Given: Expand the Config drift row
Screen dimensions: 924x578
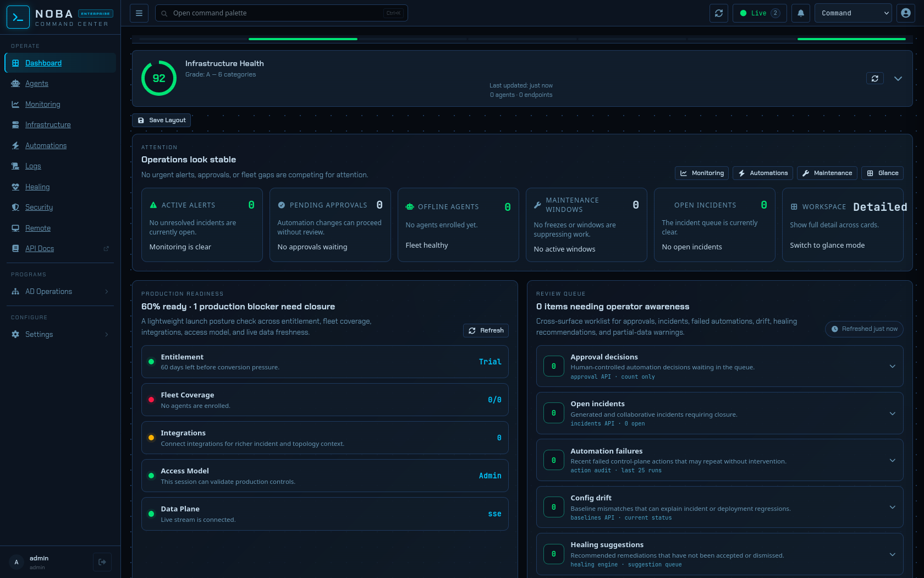Looking at the screenshot, I should (719, 507).
